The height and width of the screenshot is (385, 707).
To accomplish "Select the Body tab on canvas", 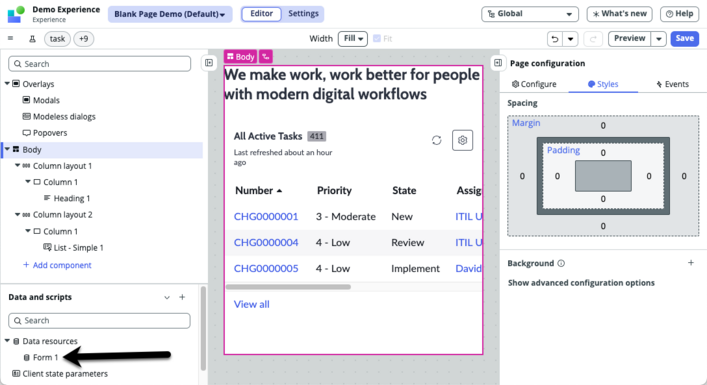I will pyautogui.click(x=240, y=56).
